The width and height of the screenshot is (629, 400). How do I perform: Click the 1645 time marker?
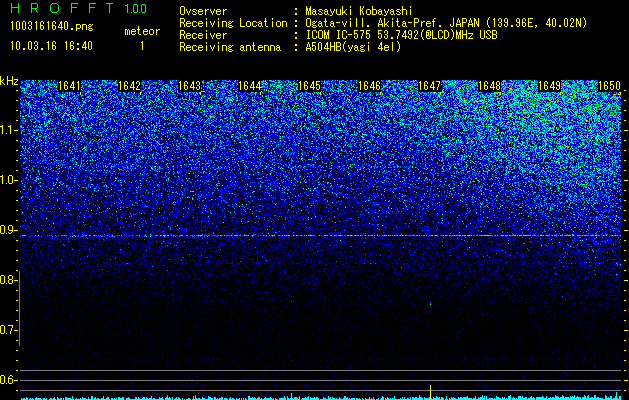pos(310,86)
